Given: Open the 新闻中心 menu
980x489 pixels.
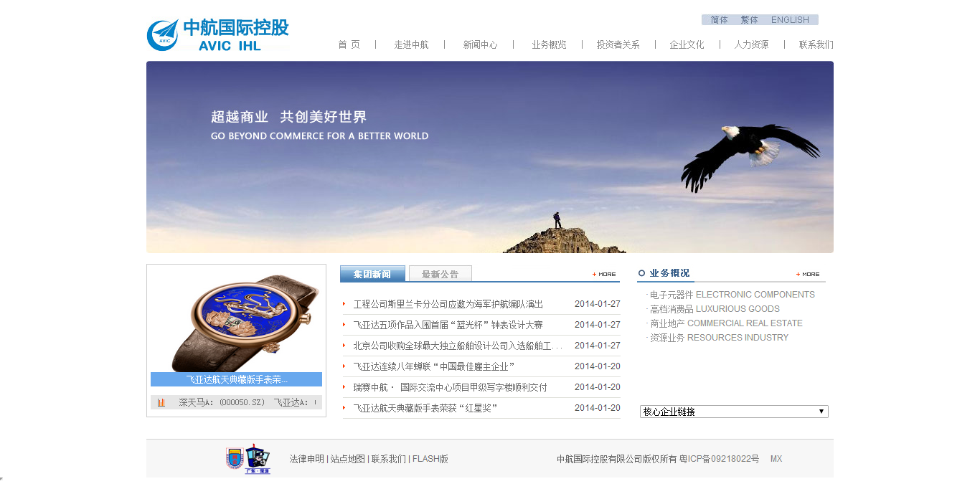Looking at the screenshot, I should [x=480, y=44].
